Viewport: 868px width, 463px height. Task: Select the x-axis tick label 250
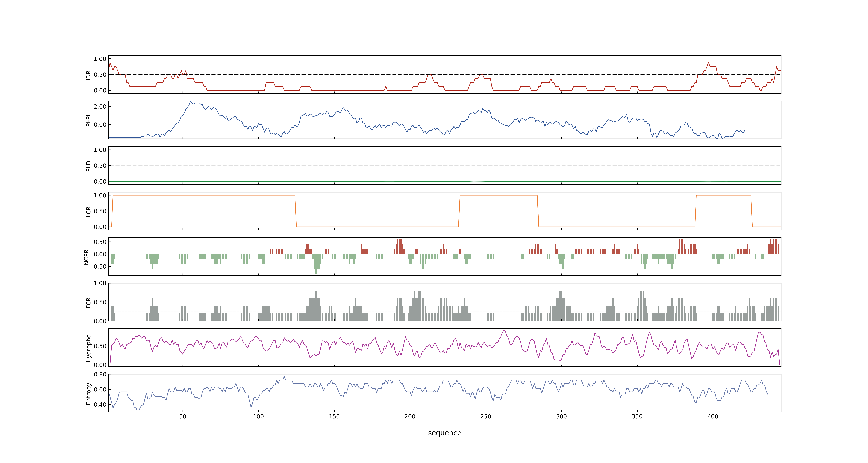(x=486, y=416)
